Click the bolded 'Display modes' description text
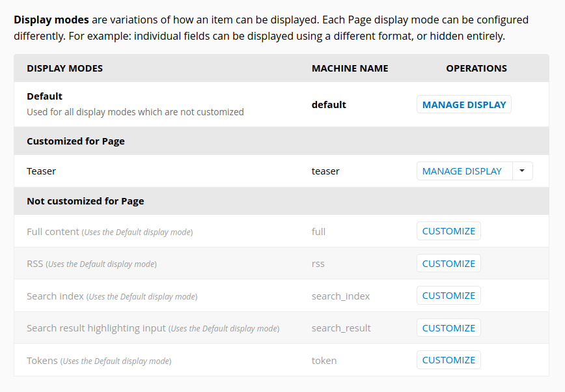Viewport: 565px width, 392px height. click(x=51, y=20)
